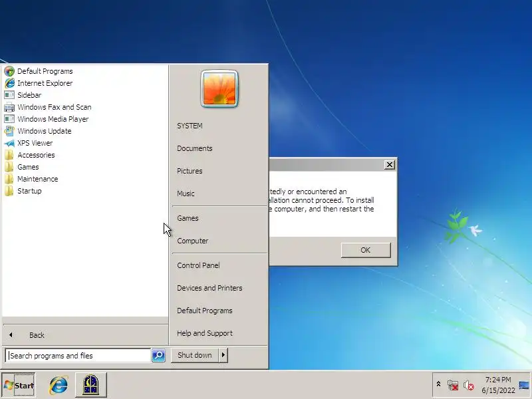Expand the Startup folder
Viewport: 532px width, 399px height.
click(29, 191)
